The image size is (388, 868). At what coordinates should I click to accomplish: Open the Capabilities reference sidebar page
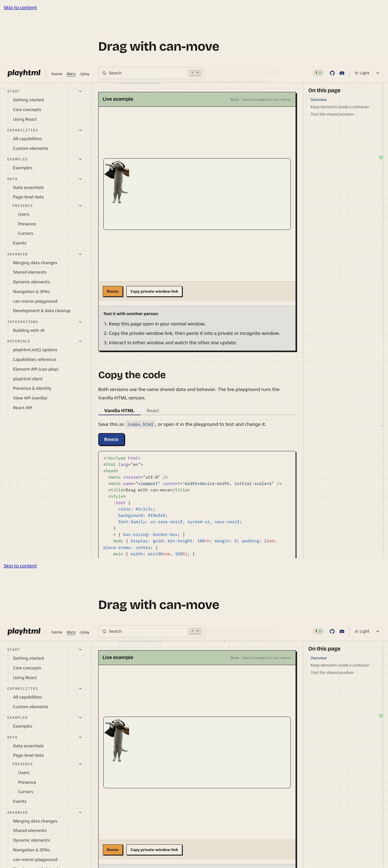click(x=34, y=359)
